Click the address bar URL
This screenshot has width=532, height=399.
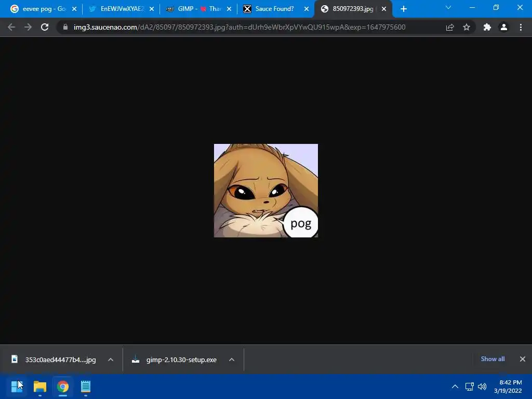tap(240, 27)
